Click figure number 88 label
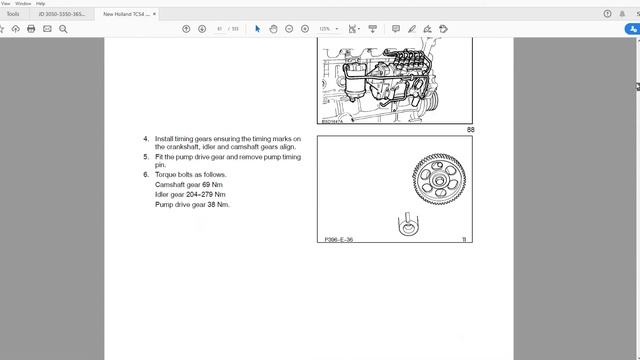The image size is (640, 360). click(471, 129)
